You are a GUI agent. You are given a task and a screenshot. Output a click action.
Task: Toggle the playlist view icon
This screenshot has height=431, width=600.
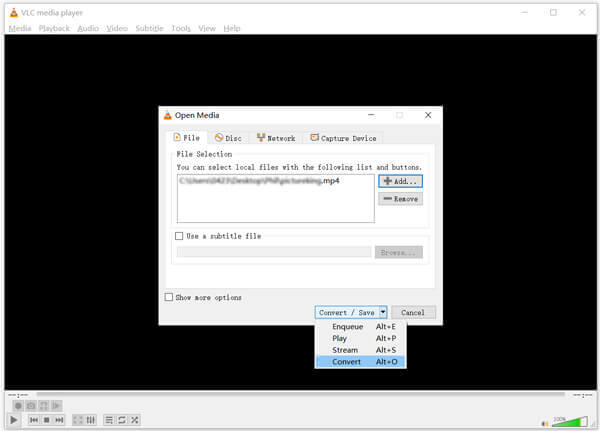pyautogui.click(x=109, y=420)
